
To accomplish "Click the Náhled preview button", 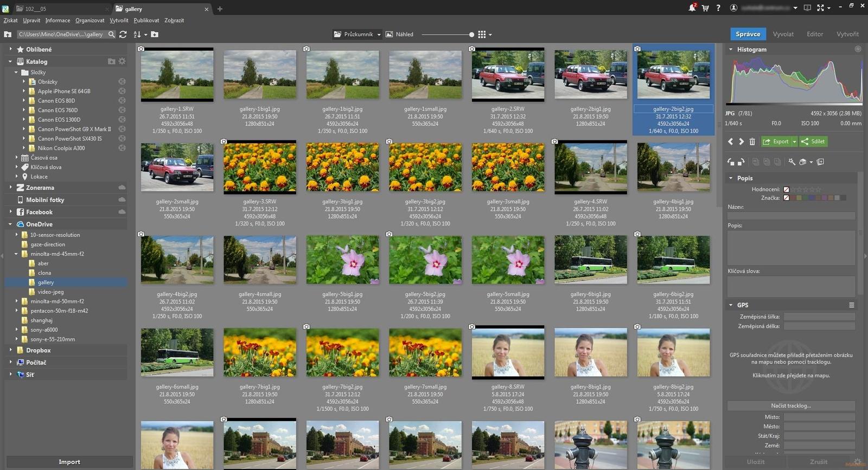I will [399, 34].
